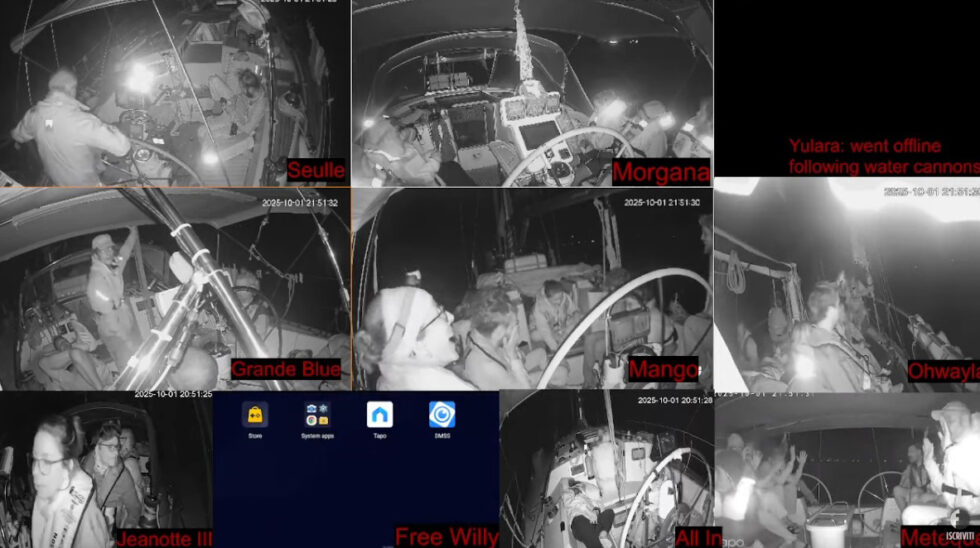Screen dimensions: 980x548
Task: Launch the DMSS surveillance app
Action: pos(442,414)
